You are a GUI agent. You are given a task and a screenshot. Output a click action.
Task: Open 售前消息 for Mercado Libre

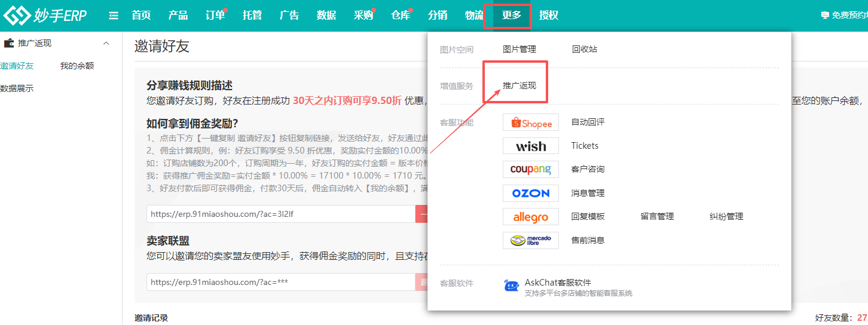pos(588,240)
